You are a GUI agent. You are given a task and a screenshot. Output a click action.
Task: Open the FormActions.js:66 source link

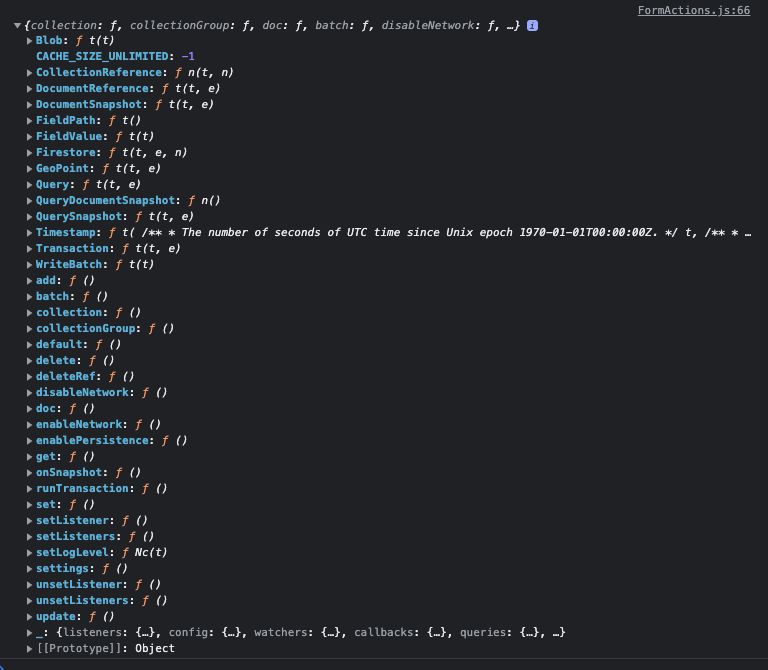coord(694,10)
